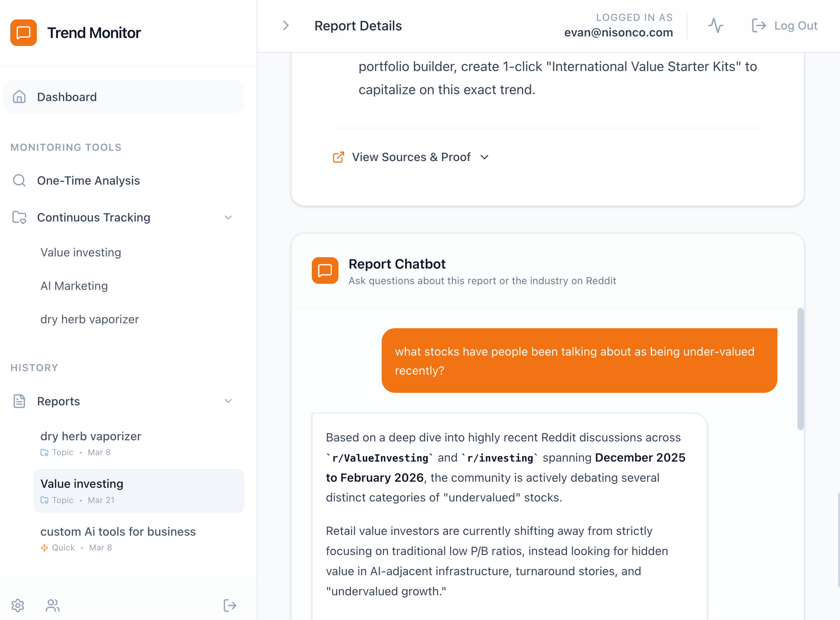Expand View Sources & Proof
The image size is (840, 620).
point(411,157)
